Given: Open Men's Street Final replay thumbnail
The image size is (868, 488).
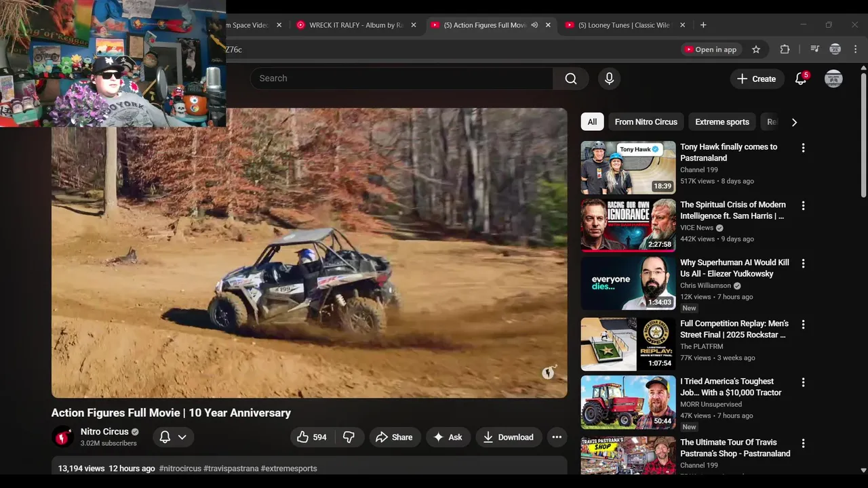Looking at the screenshot, I should coord(628,344).
